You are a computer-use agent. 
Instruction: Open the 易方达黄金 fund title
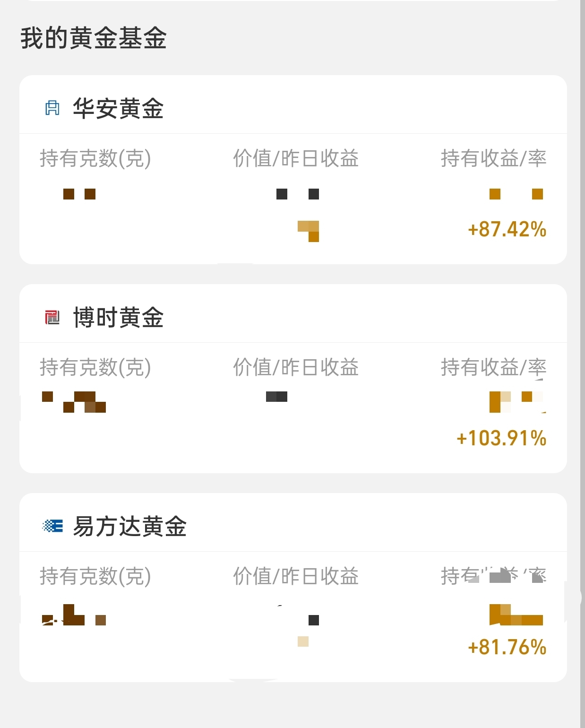129,526
